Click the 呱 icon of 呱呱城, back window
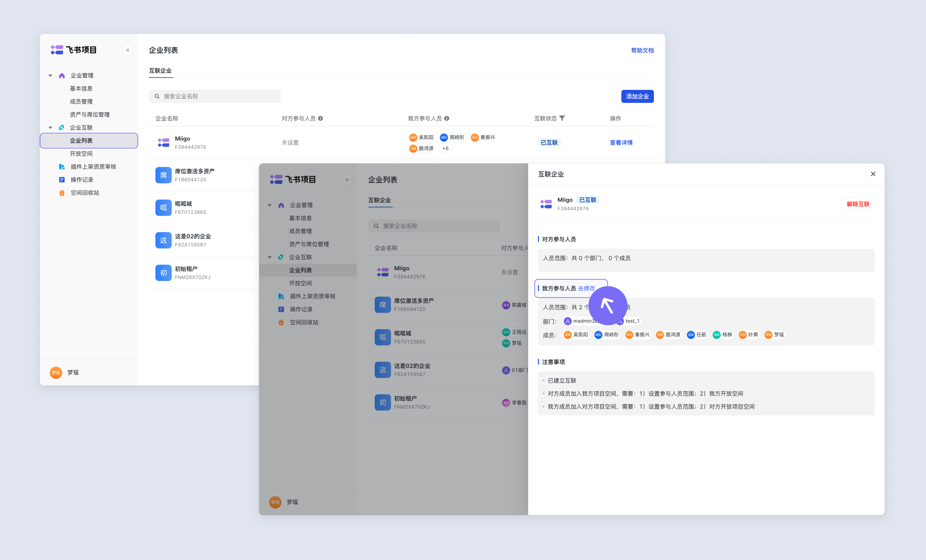 coord(163,208)
